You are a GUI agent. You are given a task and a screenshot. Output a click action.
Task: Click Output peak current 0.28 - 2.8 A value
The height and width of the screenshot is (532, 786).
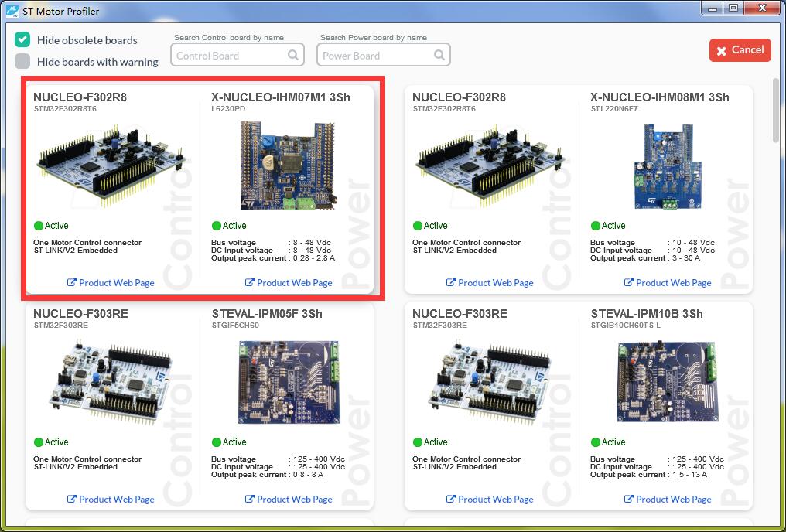click(x=314, y=258)
